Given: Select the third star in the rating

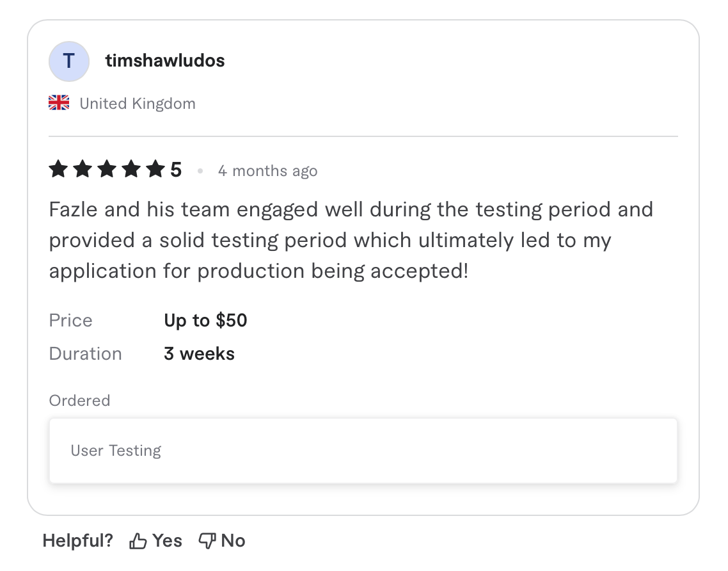Looking at the screenshot, I should click(107, 169).
